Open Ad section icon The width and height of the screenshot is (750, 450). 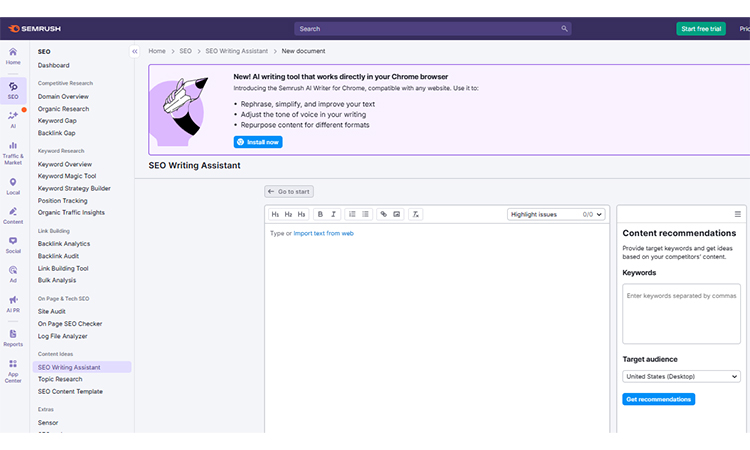pos(13,274)
